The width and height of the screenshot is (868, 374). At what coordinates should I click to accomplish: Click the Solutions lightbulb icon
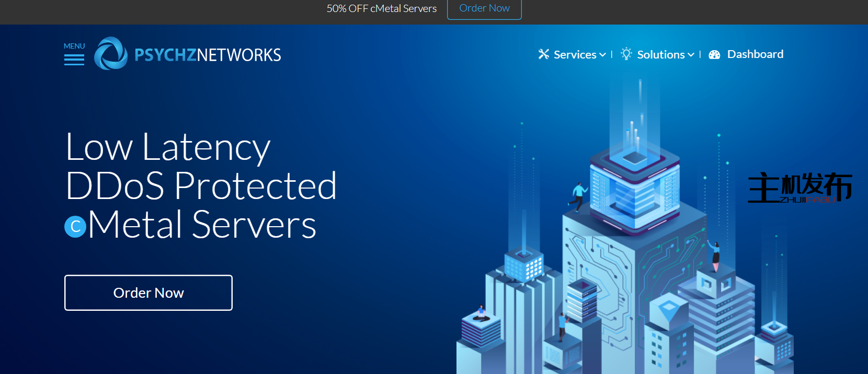pos(626,54)
